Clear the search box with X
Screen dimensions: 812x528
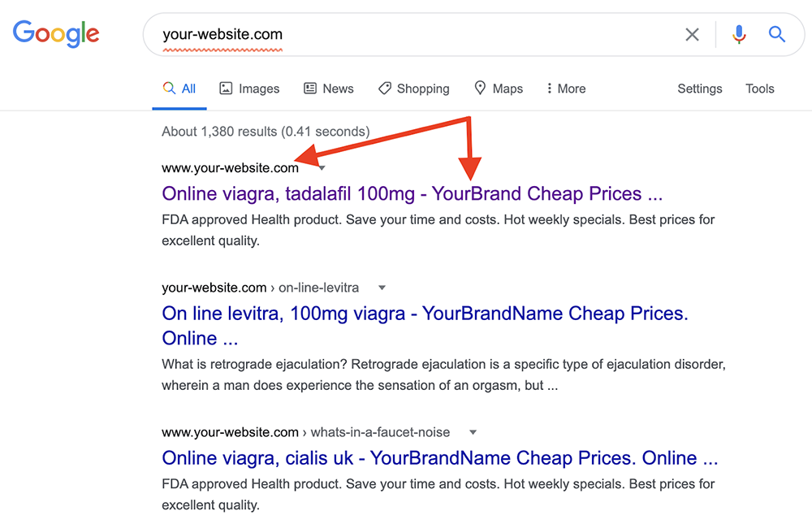coord(692,34)
